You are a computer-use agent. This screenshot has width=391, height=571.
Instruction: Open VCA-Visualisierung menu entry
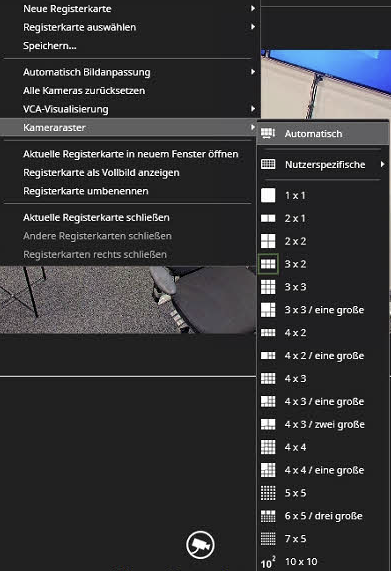[129, 109]
